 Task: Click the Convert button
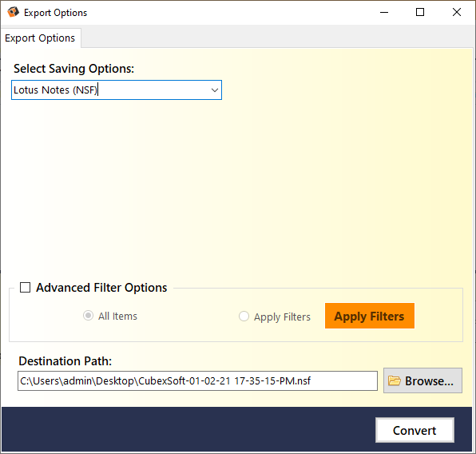pyautogui.click(x=415, y=430)
